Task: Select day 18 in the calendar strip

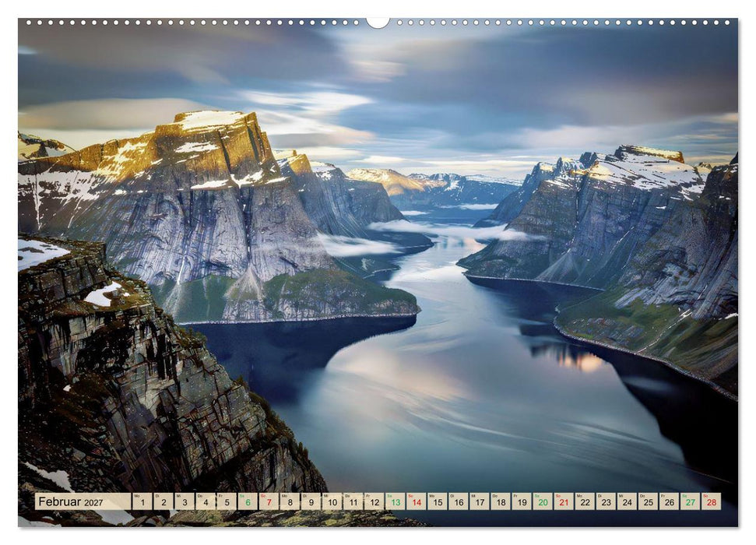Action: point(501,501)
